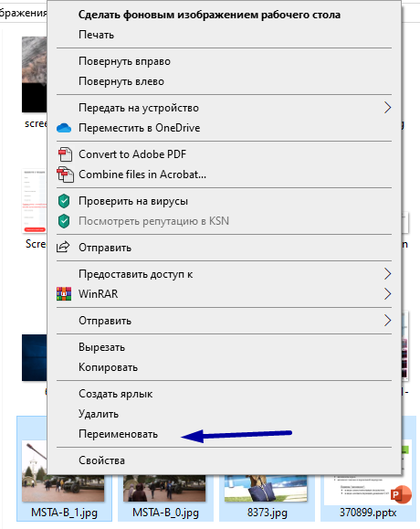
Task: Choose Переименовать from the context menu
Action: (118, 434)
